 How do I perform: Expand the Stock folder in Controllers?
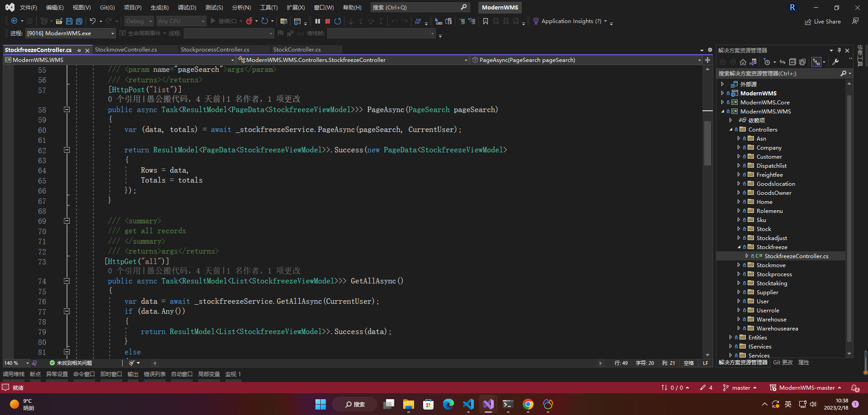click(739, 229)
